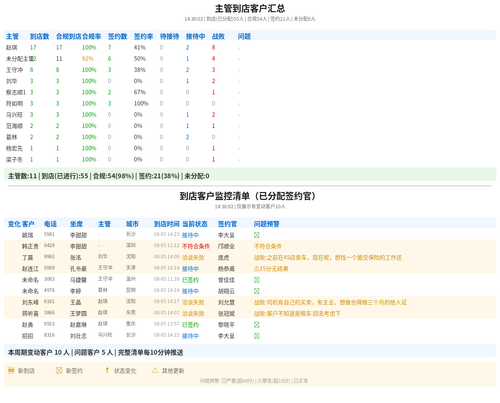
Task: Click the 41% signing rate in 赵琪 row
Action: coord(140,48)
